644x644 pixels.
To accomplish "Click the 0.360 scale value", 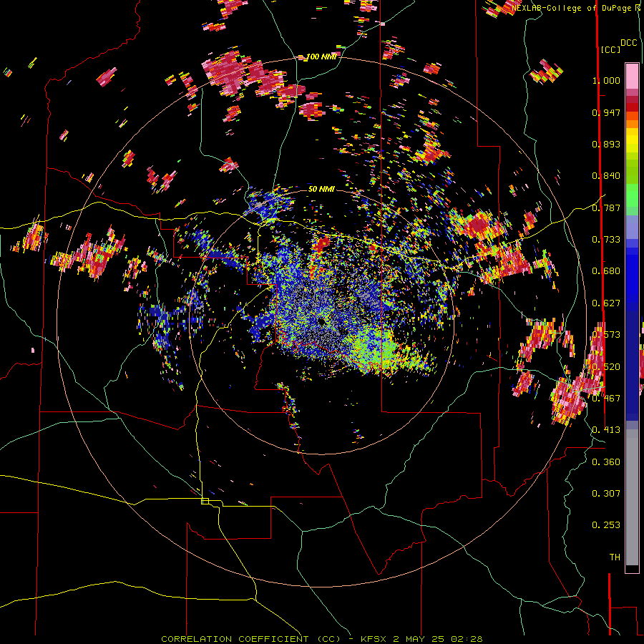I will [x=606, y=462].
